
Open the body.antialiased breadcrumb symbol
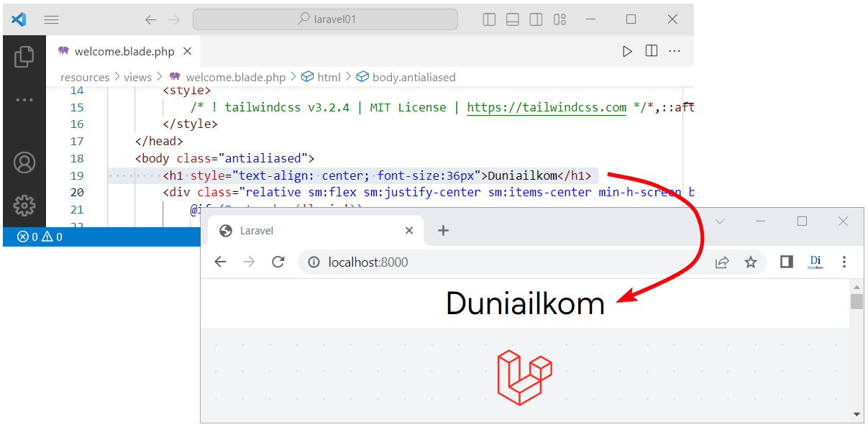(x=406, y=77)
